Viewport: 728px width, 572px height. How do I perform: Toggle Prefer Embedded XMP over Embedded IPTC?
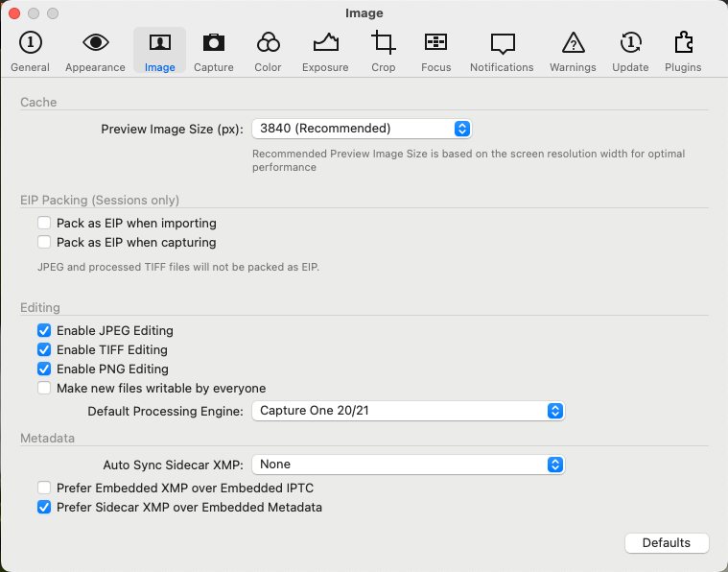coord(44,488)
